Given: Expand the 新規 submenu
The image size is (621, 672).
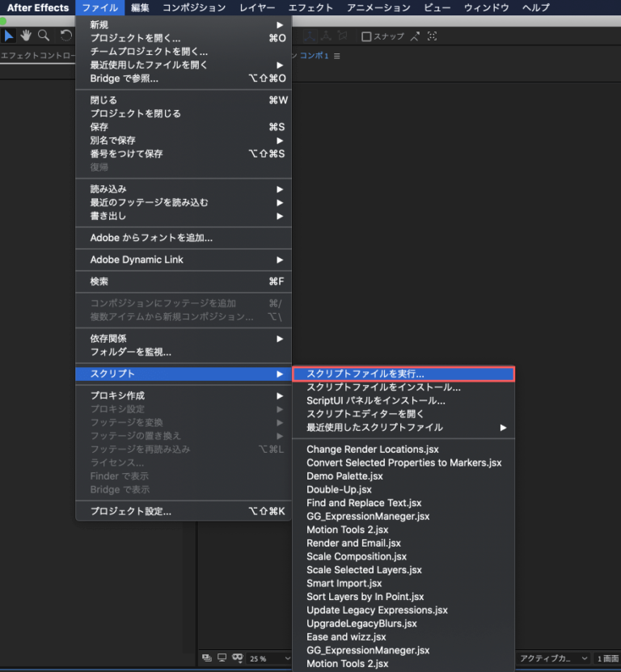Looking at the screenshot, I should 184,25.
